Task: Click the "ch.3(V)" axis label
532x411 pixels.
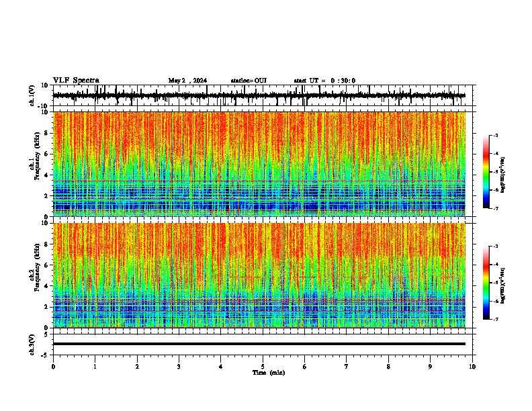Action: (32, 345)
